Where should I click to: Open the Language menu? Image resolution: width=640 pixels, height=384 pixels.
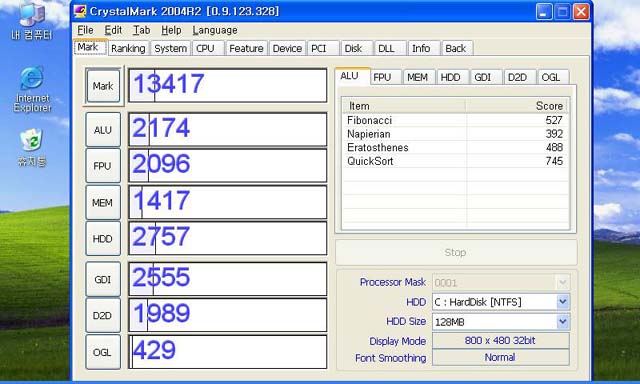[x=215, y=30]
